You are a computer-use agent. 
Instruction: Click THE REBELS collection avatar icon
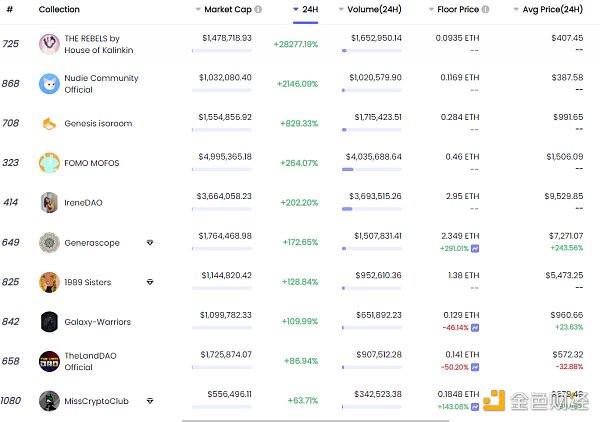[49, 44]
